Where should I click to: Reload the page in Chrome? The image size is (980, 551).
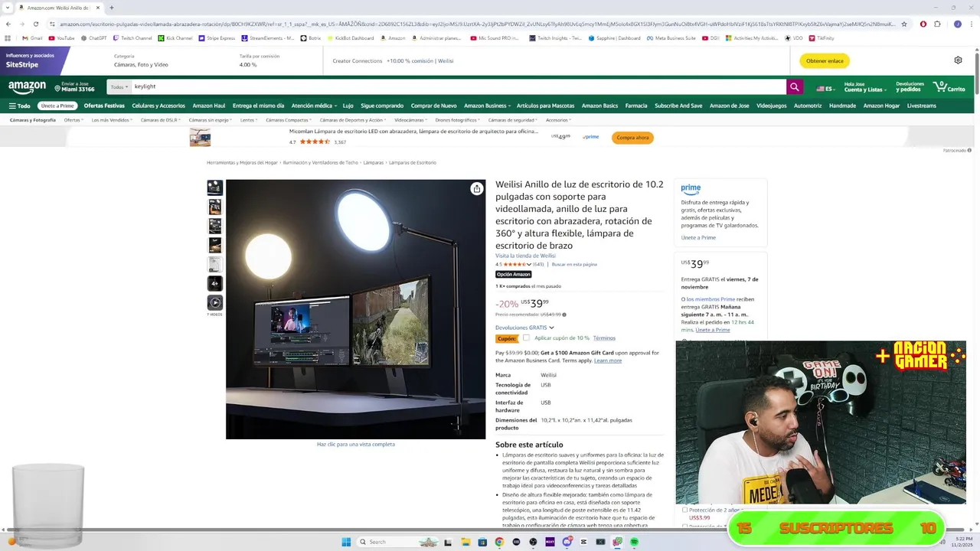[35, 24]
